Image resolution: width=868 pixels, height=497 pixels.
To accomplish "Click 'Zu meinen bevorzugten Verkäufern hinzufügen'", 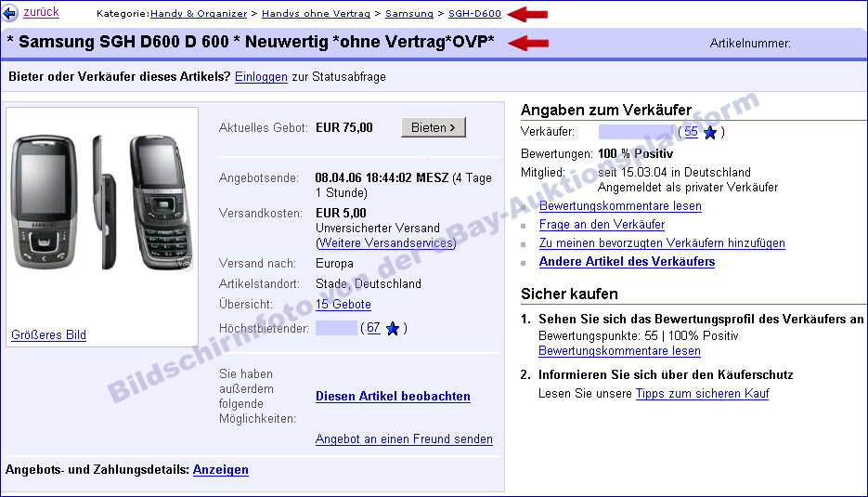I will point(662,243).
